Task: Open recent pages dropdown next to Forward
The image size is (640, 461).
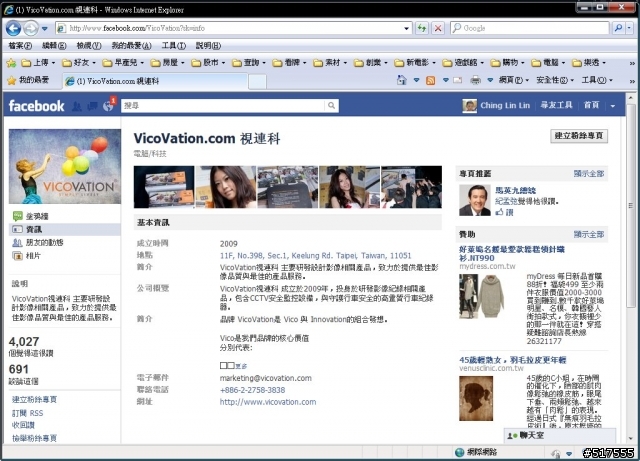Action: (45, 29)
